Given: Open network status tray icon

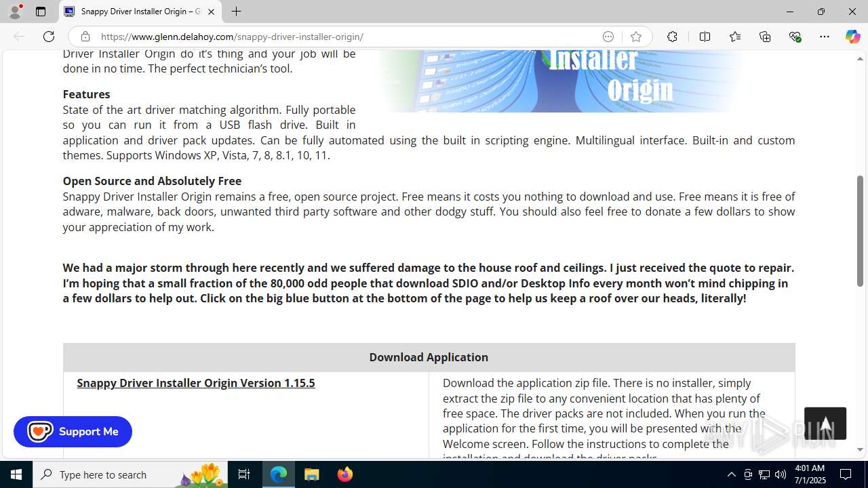Looking at the screenshot, I should (764, 474).
